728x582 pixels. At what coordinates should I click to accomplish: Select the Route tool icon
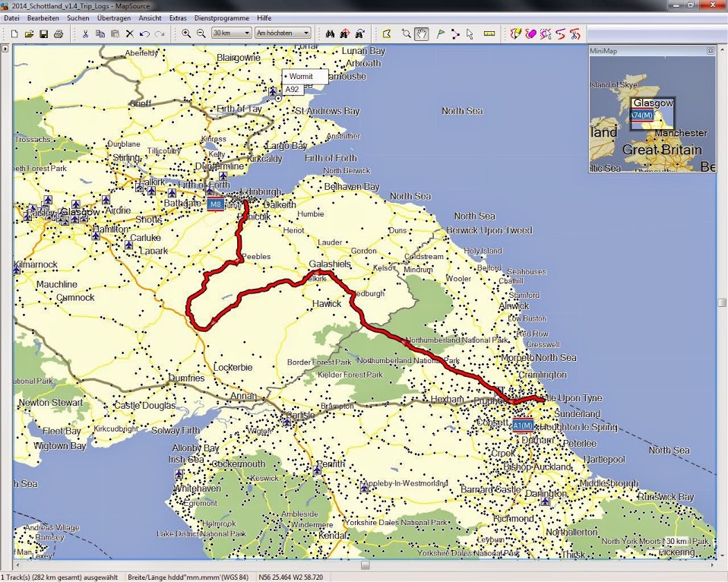coord(455,33)
